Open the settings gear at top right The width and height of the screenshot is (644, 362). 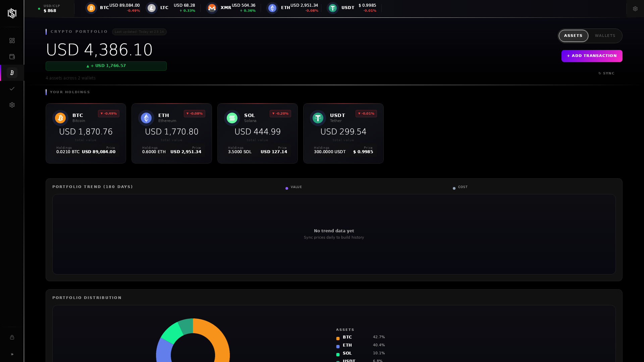coord(635,9)
